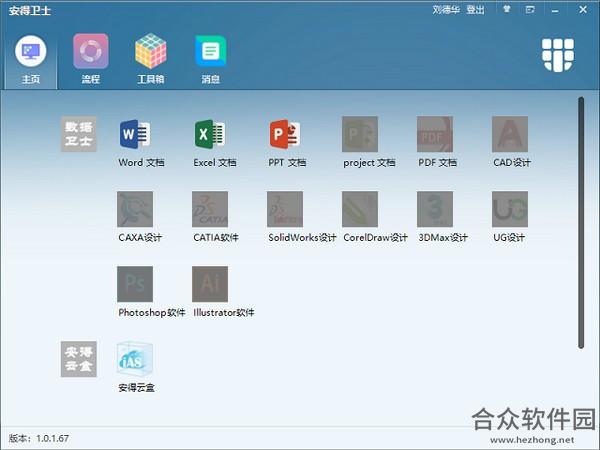This screenshot has width=600, height=450.
Task: Choose the CAXA设计 icon
Action: tap(135, 209)
